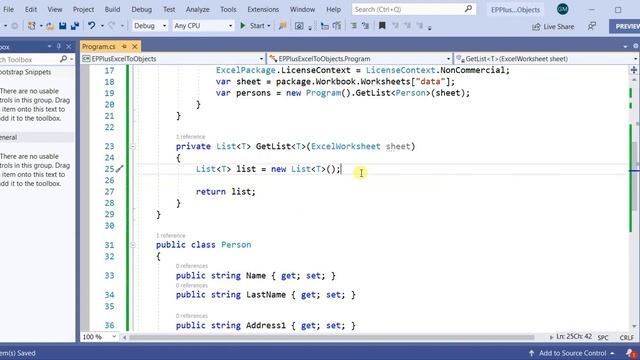Open the Analyze menu
Viewport: 640px width, 360px height.
[x=198, y=9]
